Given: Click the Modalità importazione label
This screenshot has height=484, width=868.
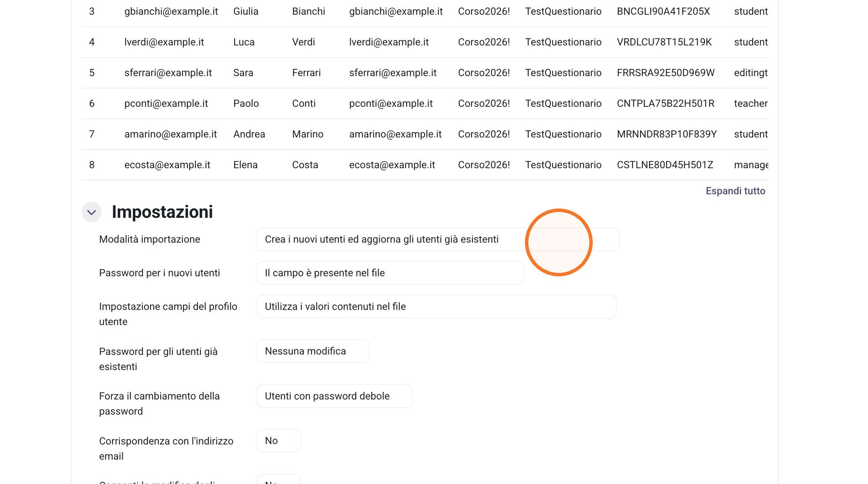Looking at the screenshot, I should point(150,239).
